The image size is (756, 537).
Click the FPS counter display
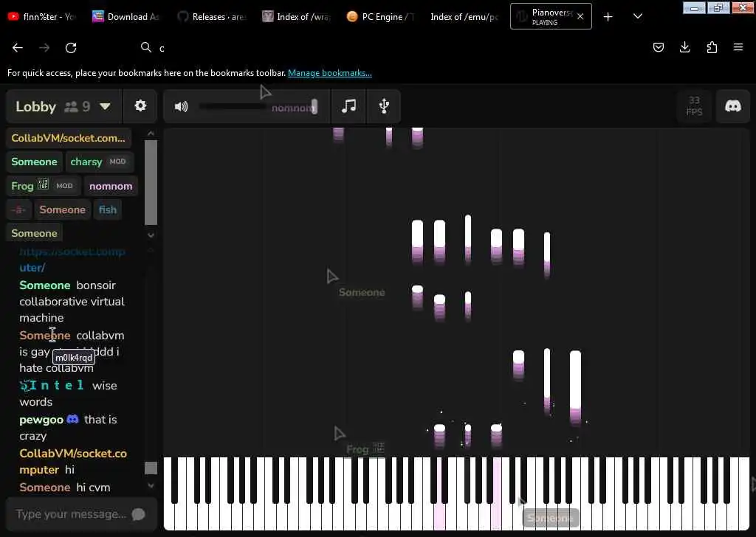point(694,106)
